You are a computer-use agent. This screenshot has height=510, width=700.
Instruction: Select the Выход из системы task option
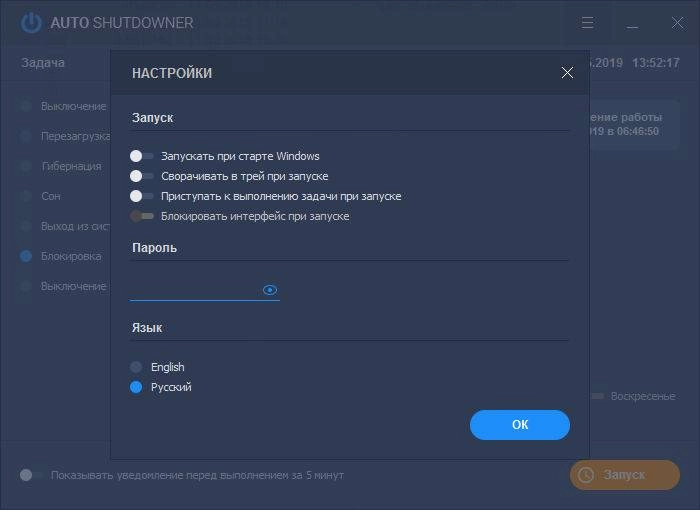click(x=65, y=226)
